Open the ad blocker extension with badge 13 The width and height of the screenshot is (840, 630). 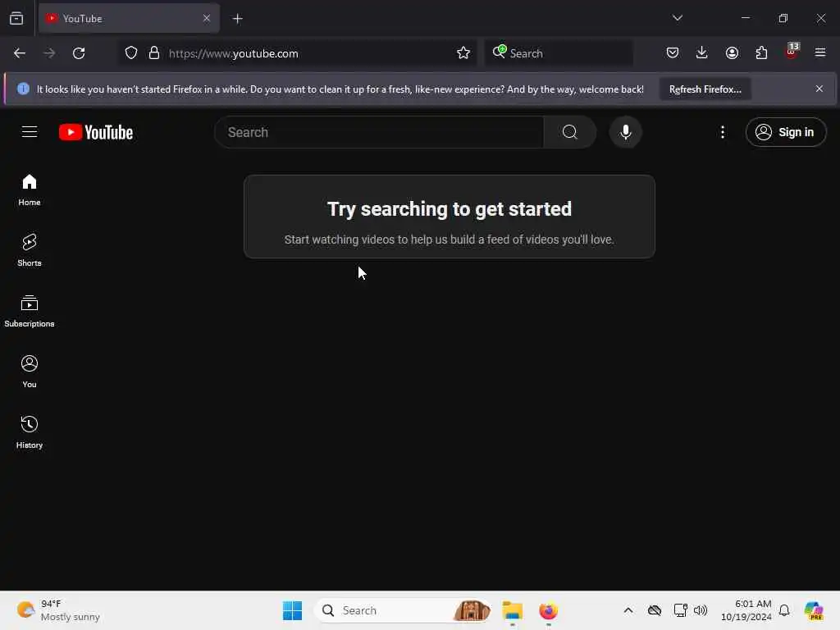(792, 52)
